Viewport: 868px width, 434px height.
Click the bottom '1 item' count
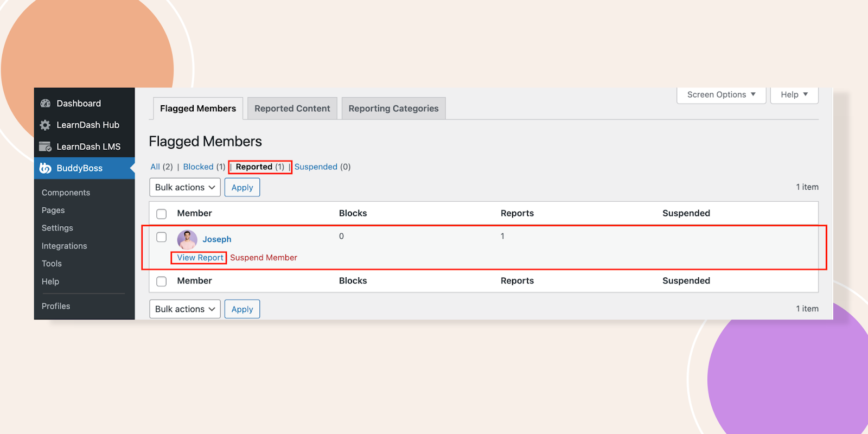coord(807,309)
